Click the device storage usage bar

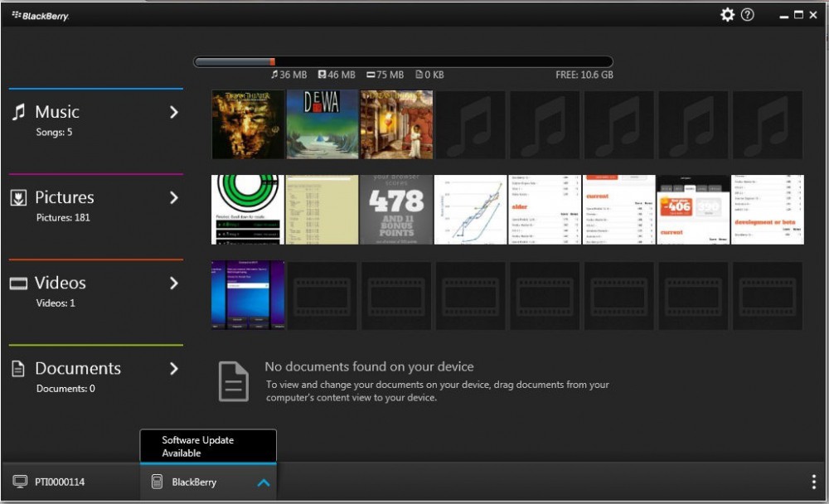pos(403,61)
